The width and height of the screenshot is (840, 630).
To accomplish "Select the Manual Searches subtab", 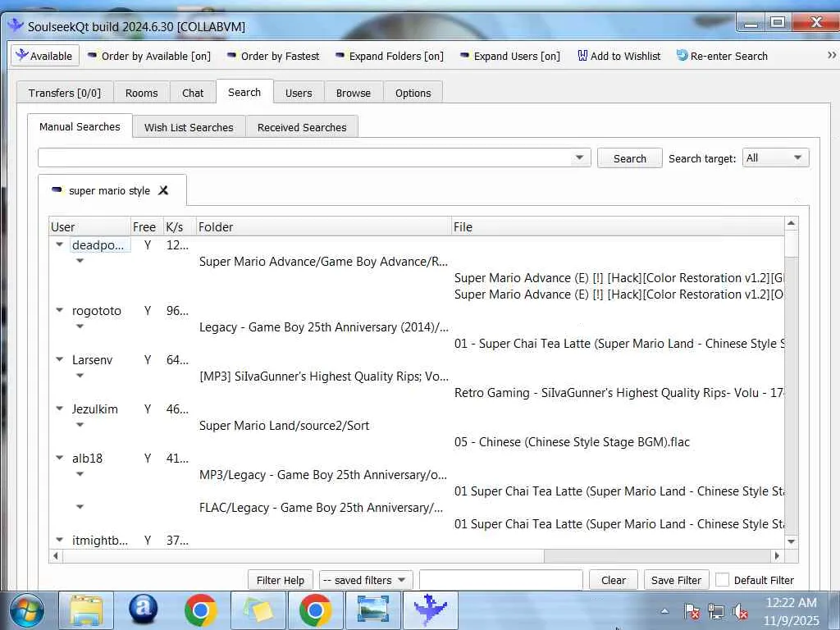I will [80, 126].
